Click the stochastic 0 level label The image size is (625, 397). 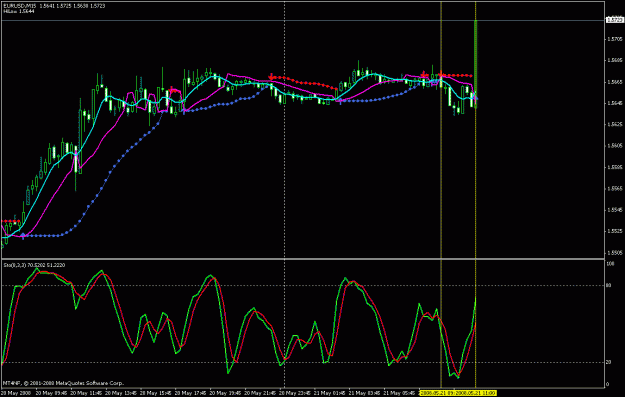pyautogui.click(x=608, y=384)
